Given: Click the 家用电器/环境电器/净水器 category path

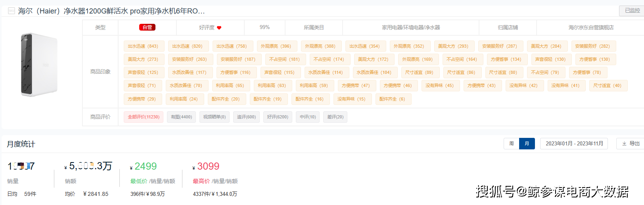Looking at the screenshot, I should 411,27.
